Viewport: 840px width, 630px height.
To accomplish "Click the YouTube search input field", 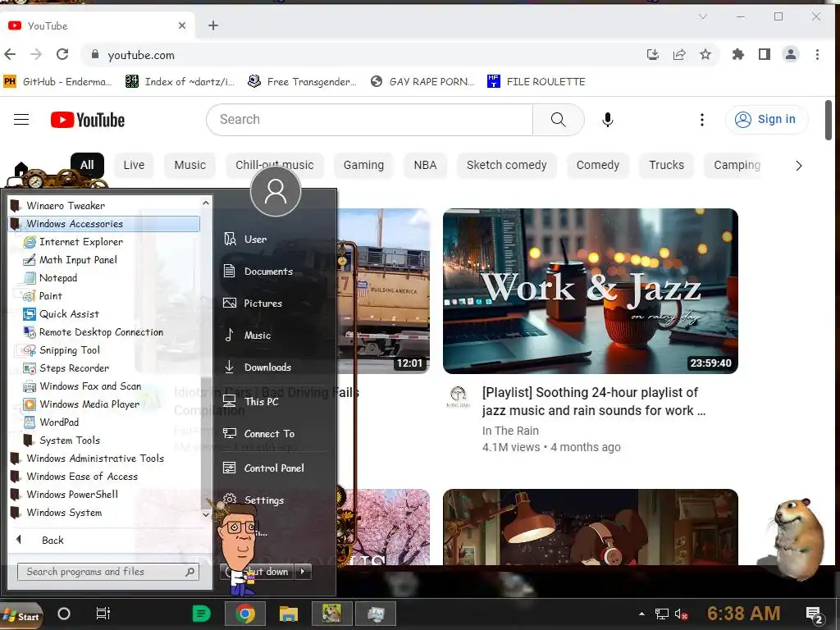I will click(x=370, y=120).
